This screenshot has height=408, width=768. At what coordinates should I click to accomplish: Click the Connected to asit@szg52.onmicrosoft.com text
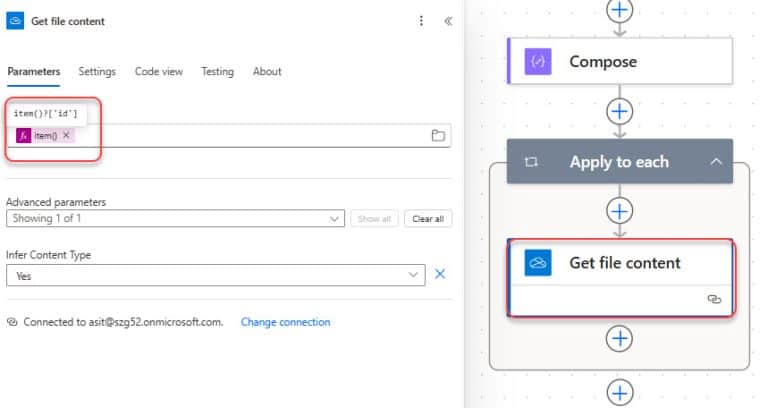coord(123,322)
